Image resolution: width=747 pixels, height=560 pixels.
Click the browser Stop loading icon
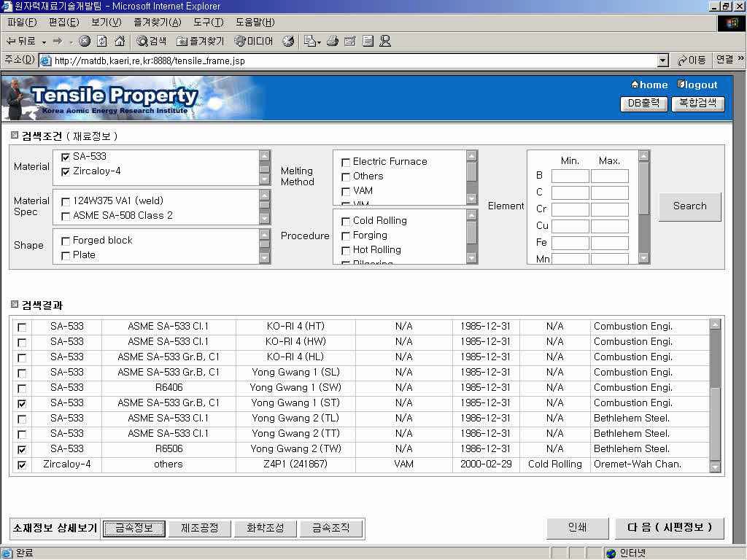point(85,42)
